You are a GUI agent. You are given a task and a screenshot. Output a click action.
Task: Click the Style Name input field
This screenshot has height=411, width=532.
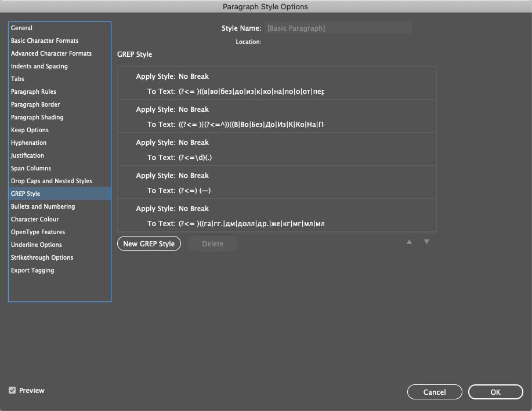click(338, 28)
